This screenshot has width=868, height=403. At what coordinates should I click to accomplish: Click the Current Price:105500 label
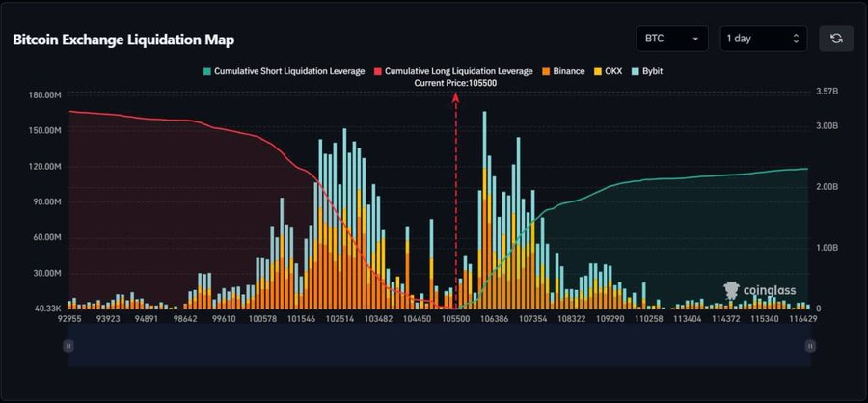coord(455,83)
